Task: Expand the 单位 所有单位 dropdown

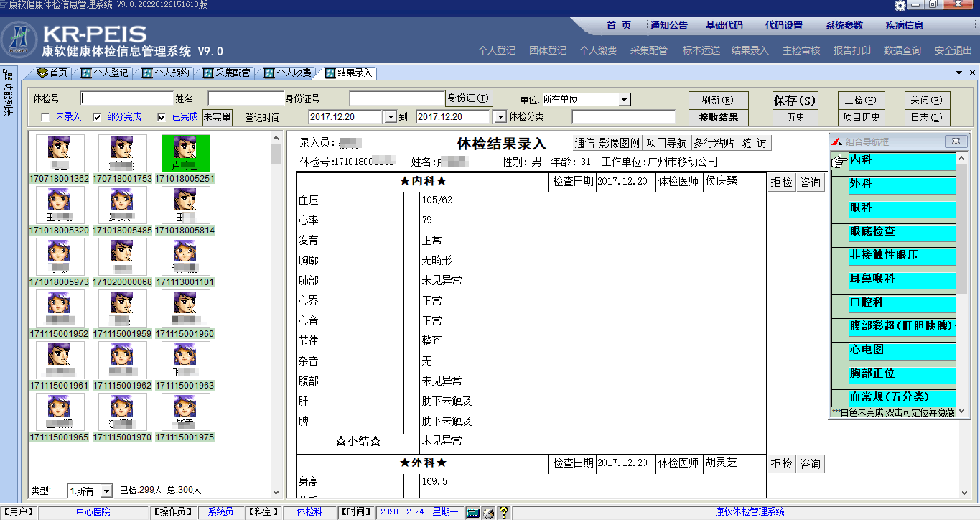Action: pos(624,100)
